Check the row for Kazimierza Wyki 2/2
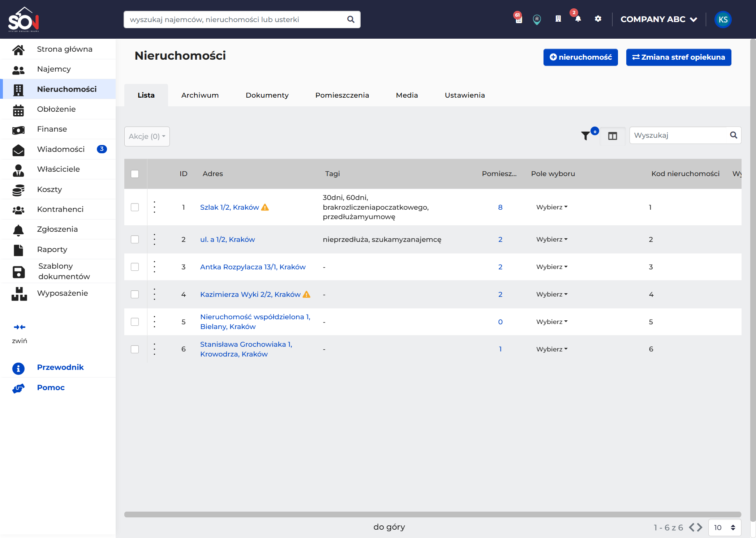The image size is (756, 538). point(135,294)
